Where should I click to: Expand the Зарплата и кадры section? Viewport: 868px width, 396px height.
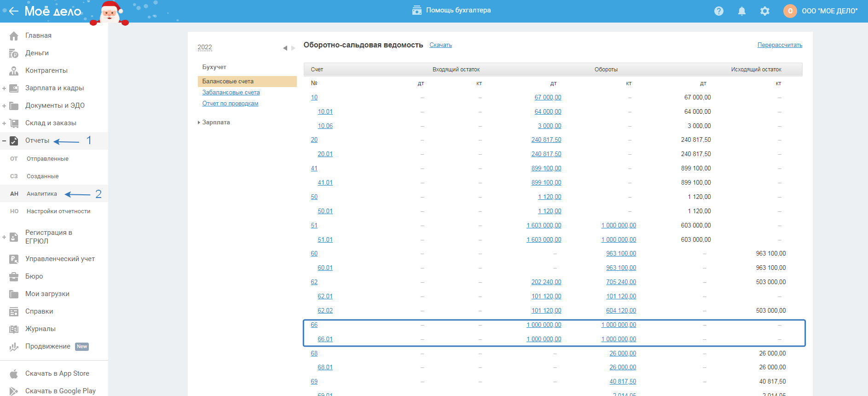4,88
